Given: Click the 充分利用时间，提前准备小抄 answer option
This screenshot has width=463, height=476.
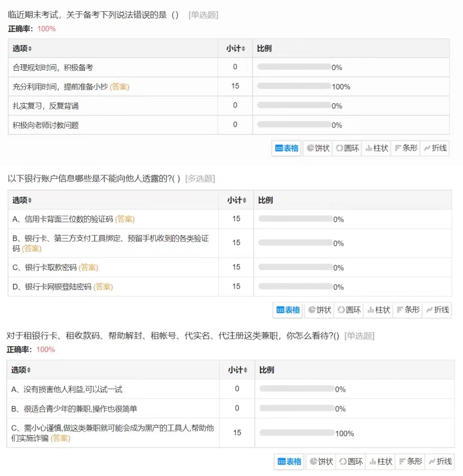Looking at the screenshot, I should pyautogui.click(x=60, y=86).
